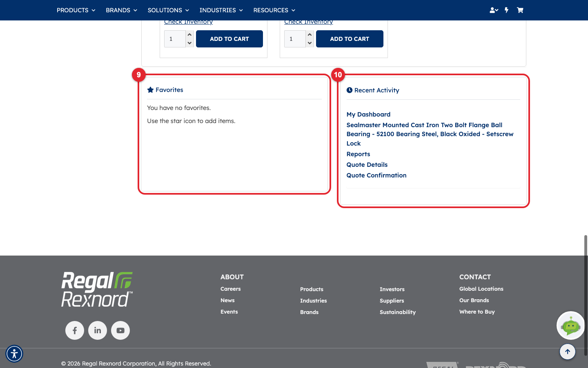Open the shopping cart icon
588x368 pixels.
coord(520,10)
